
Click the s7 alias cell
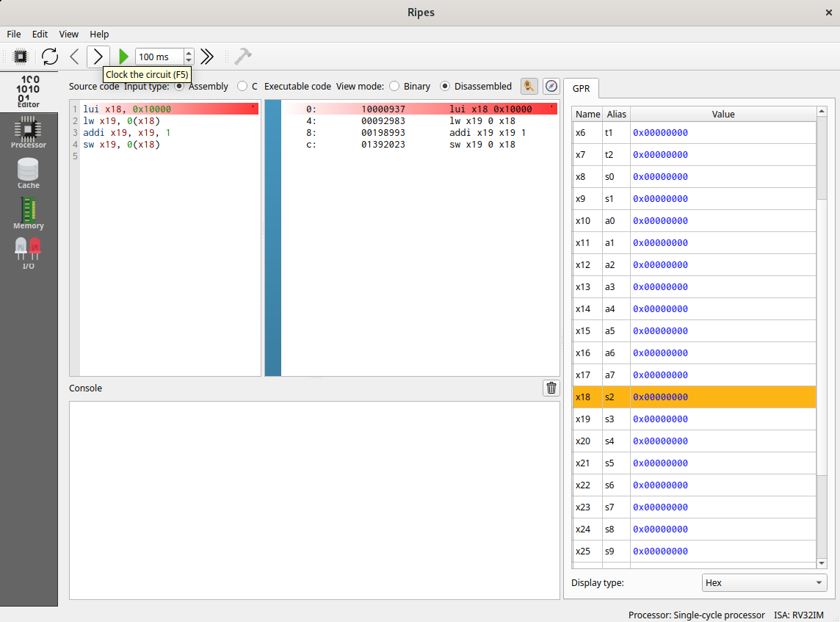(617, 507)
